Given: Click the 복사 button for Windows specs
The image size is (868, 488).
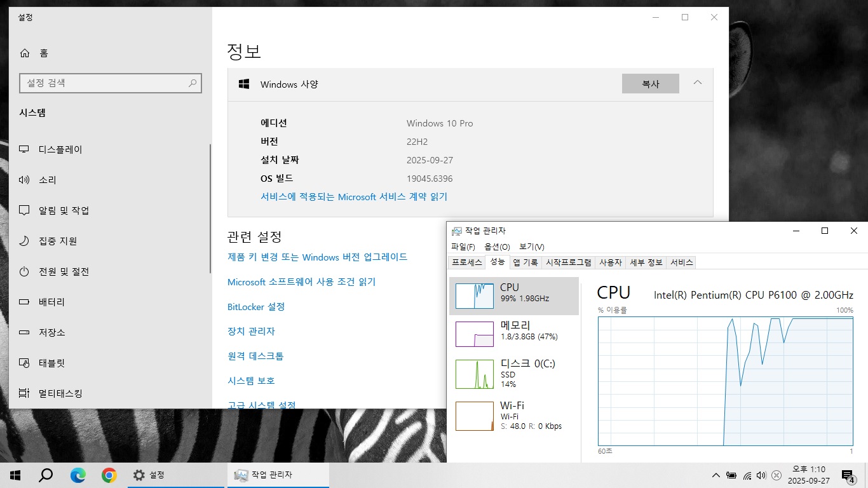Looking at the screenshot, I should click(x=650, y=84).
